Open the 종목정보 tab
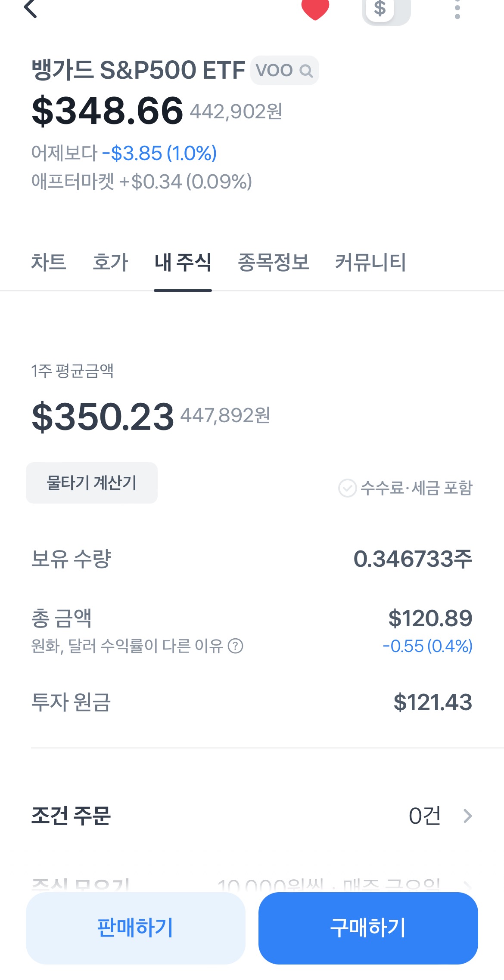Viewport: 504px width, 980px height. (274, 262)
